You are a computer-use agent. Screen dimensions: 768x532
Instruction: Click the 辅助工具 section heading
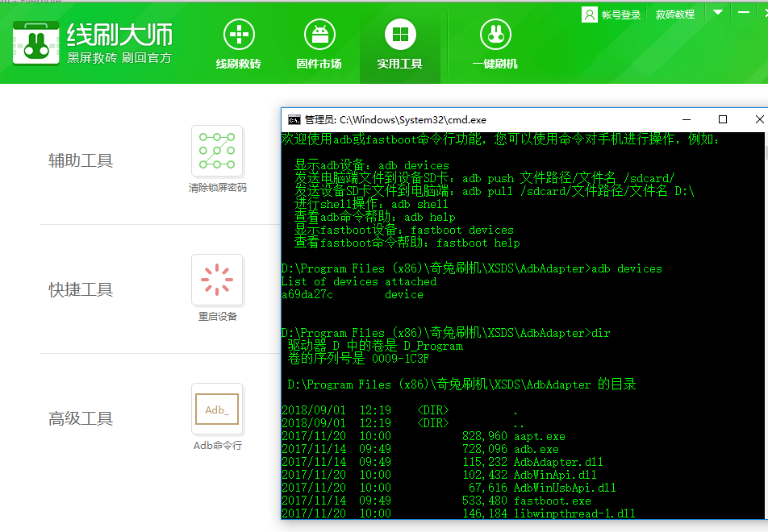[x=81, y=160]
